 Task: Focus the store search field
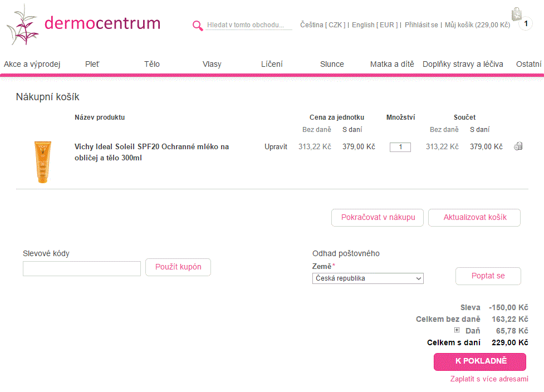(x=249, y=25)
